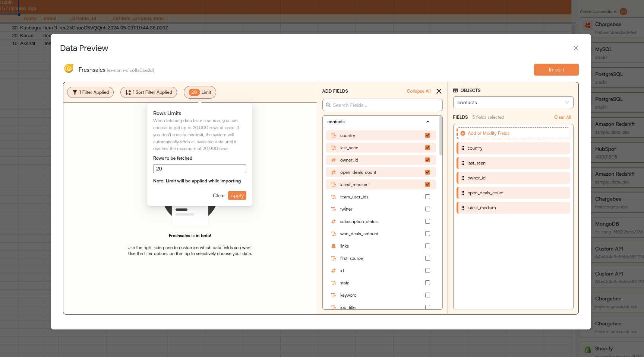Click Clear All selected fields
The image size is (644, 357).
562,117
